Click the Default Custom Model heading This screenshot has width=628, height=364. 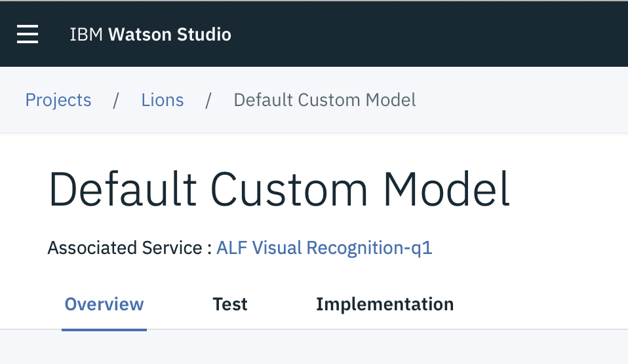(279, 189)
